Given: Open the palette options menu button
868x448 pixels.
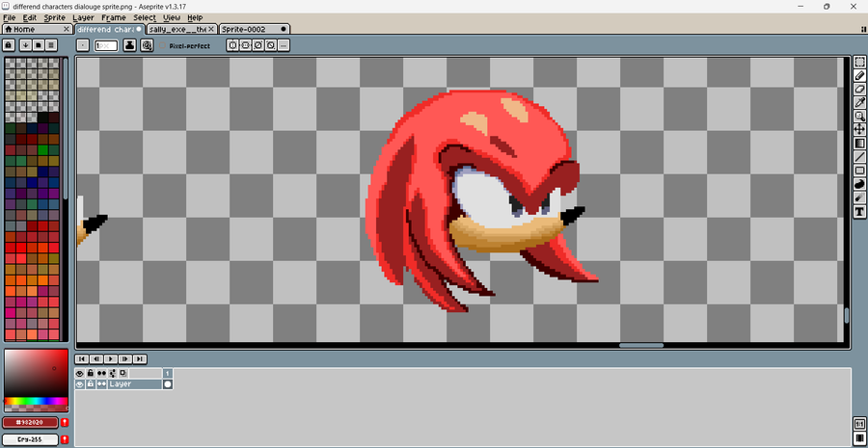Looking at the screenshot, I should [51, 45].
